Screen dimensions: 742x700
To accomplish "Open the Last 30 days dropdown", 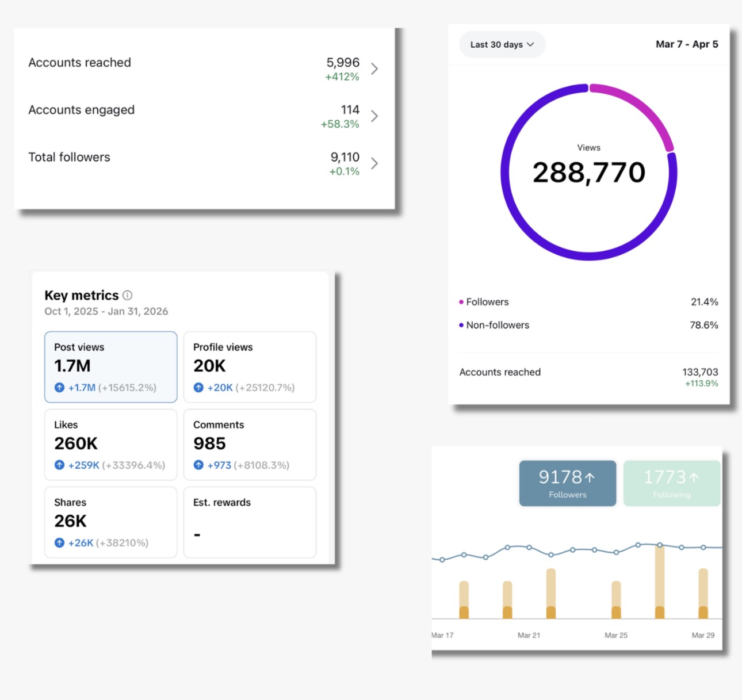I will [x=502, y=44].
